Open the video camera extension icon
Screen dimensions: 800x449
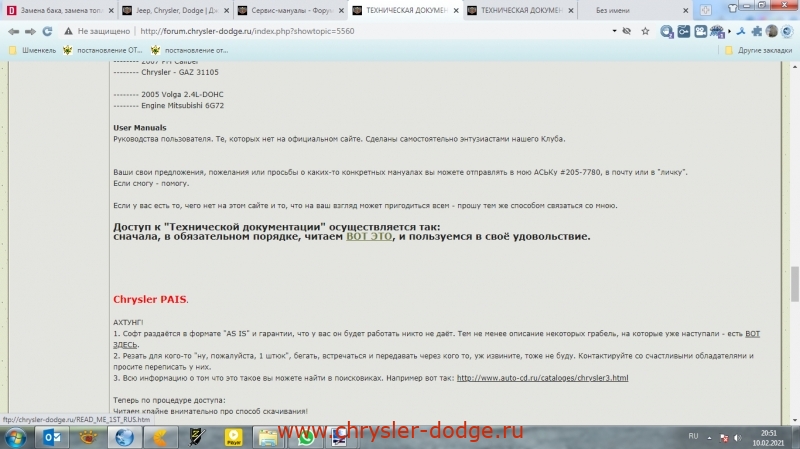[701, 32]
